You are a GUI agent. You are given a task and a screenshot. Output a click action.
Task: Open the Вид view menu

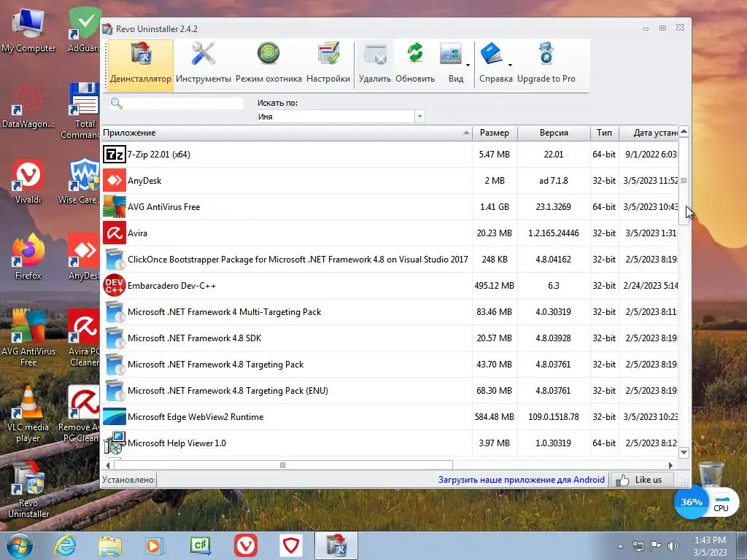(455, 64)
